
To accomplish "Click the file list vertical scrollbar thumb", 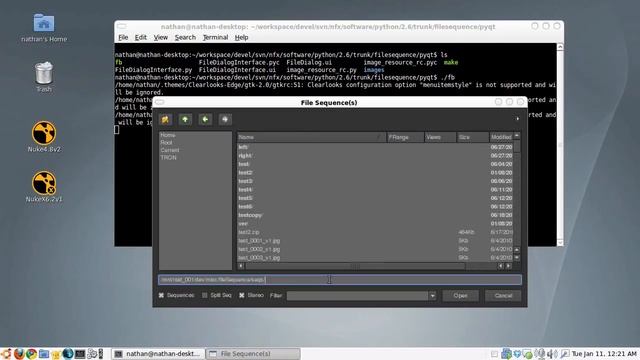I will tap(517, 146).
